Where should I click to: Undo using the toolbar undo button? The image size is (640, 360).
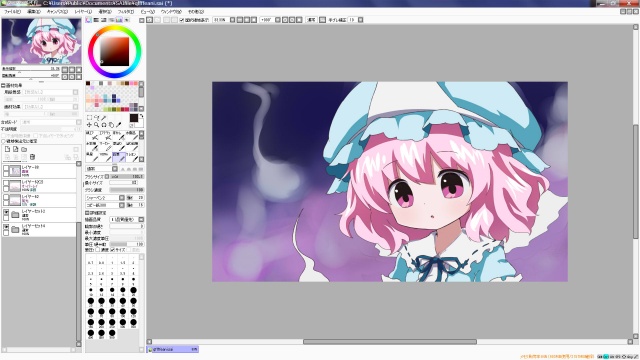(150, 20)
